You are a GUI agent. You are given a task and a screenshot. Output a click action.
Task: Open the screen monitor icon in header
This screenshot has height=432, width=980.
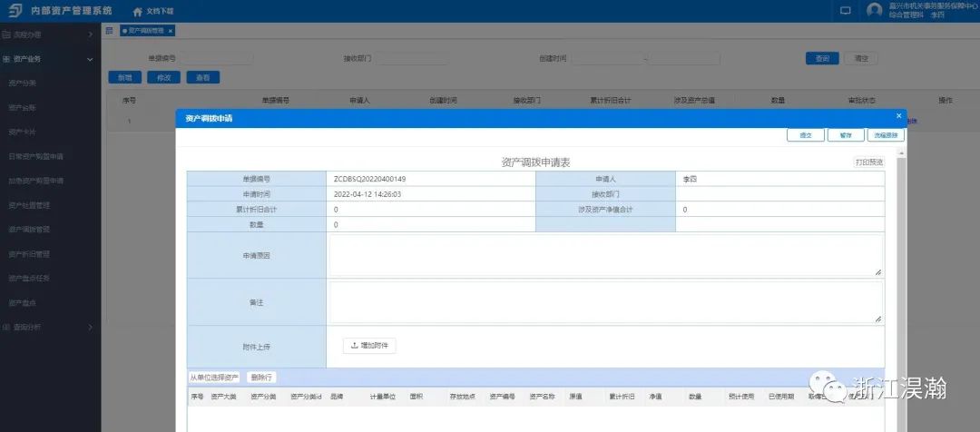pos(845,11)
